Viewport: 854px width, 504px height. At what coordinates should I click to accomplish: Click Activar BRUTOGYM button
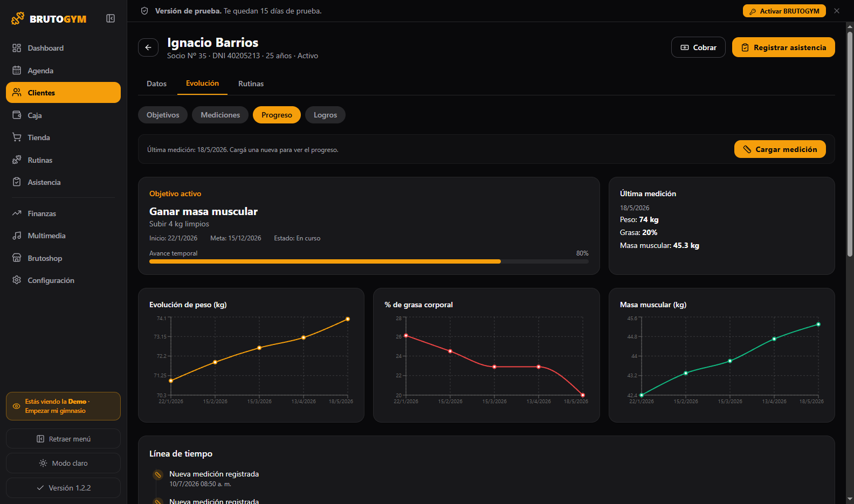click(x=784, y=11)
